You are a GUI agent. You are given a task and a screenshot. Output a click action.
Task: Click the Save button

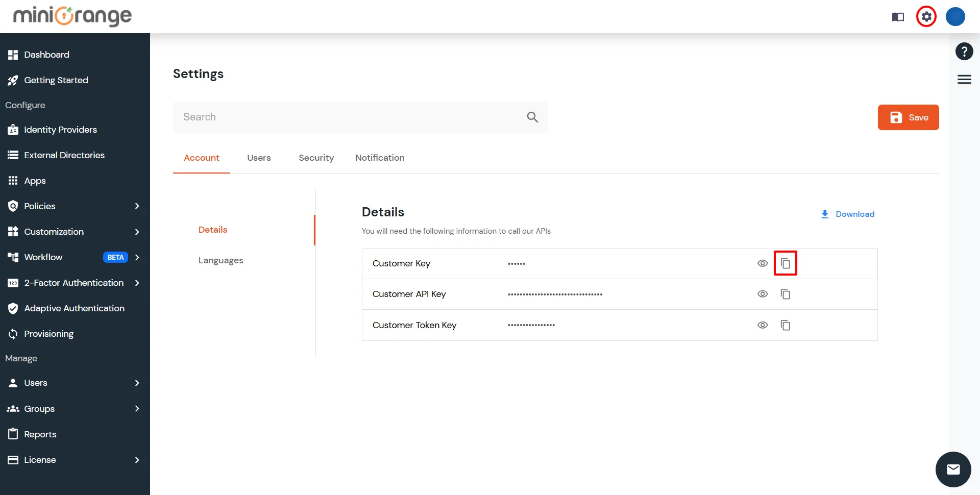(x=908, y=117)
